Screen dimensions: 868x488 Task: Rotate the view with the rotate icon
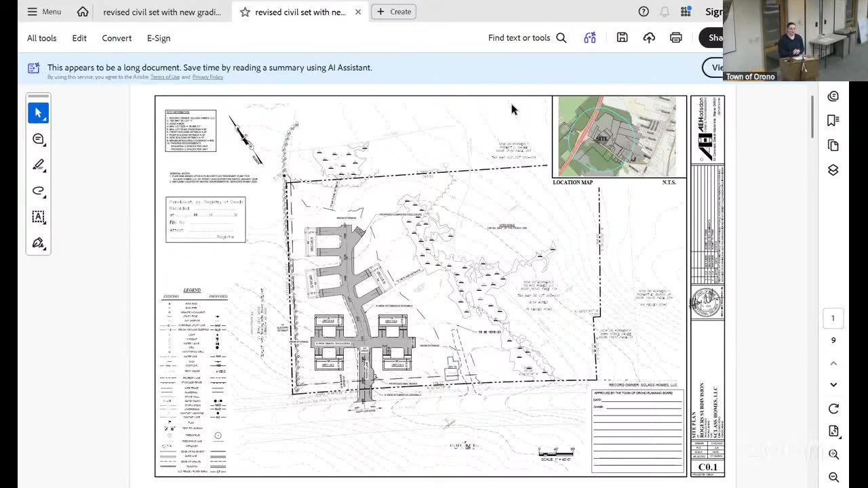(x=833, y=409)
